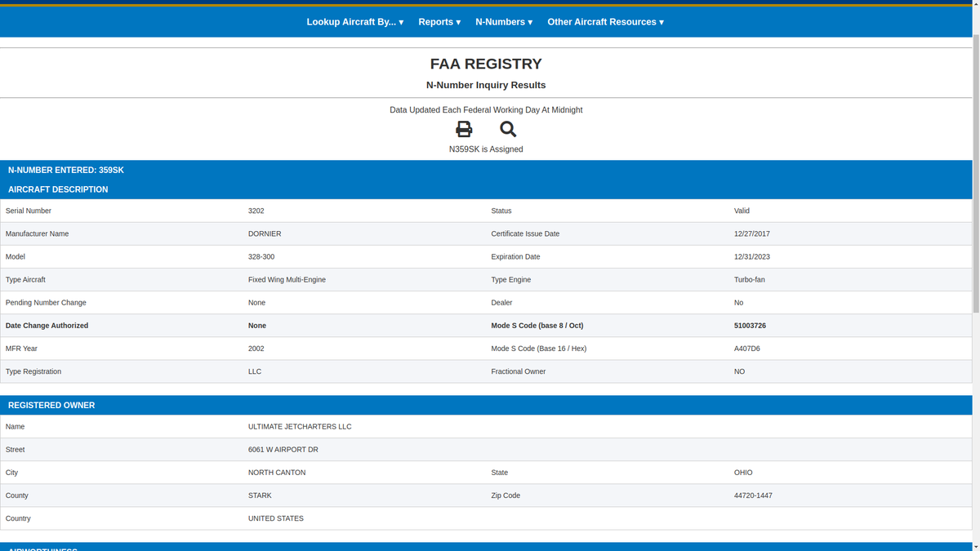Select Mode S octal code 51003726

click(750, 326)
